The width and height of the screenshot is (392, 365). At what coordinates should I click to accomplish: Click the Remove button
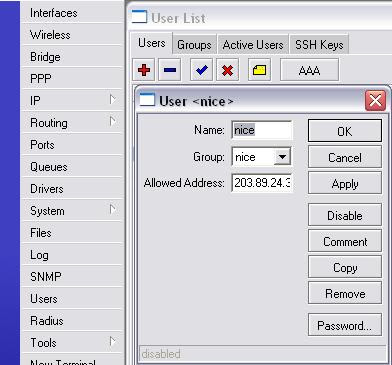(x=345, y=293)
